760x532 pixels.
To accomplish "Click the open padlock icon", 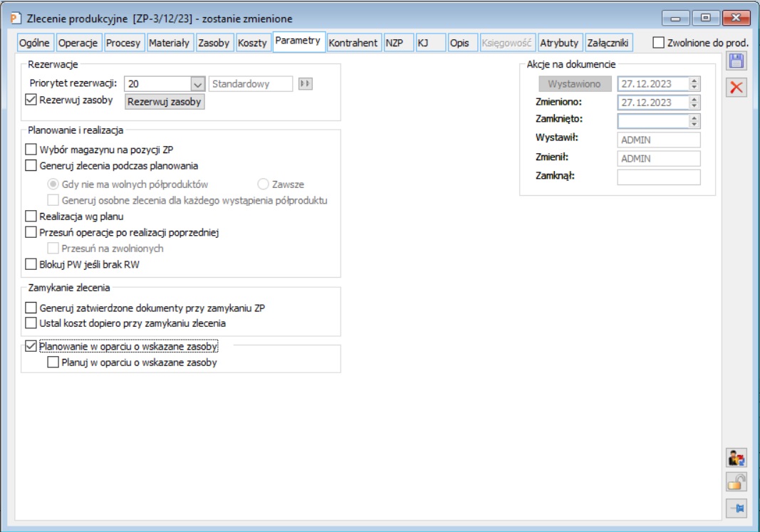I will pyautogui.click(x=736, y=483).
